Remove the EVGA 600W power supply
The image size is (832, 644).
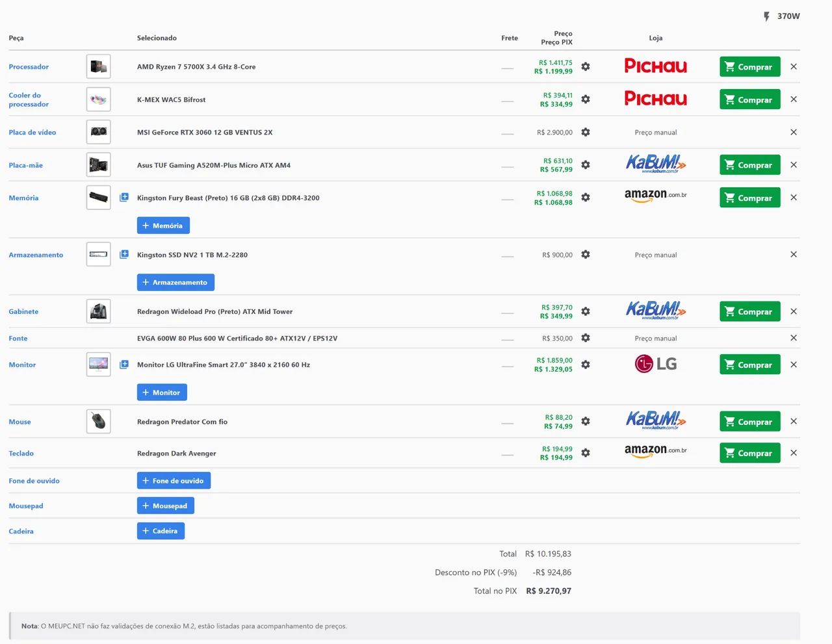[x=794, y=338]
